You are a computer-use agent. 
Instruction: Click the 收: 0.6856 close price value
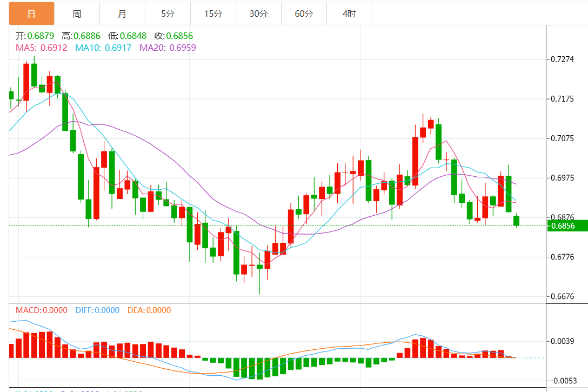tap(173, 36)
